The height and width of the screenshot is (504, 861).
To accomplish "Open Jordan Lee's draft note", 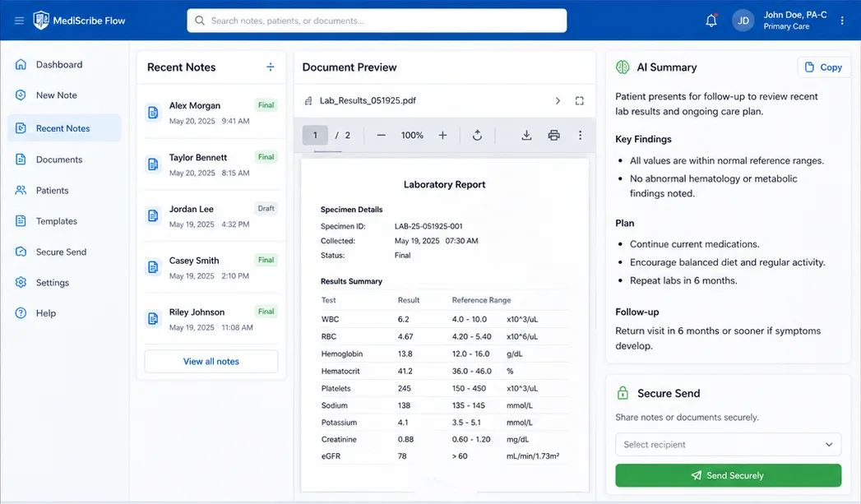I will pos(211,215).
